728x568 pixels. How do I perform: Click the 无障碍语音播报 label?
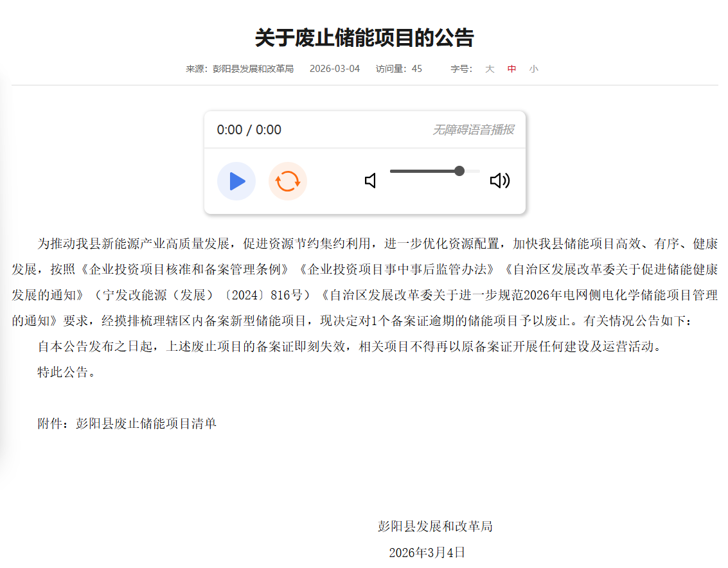(x=473, y=130)
